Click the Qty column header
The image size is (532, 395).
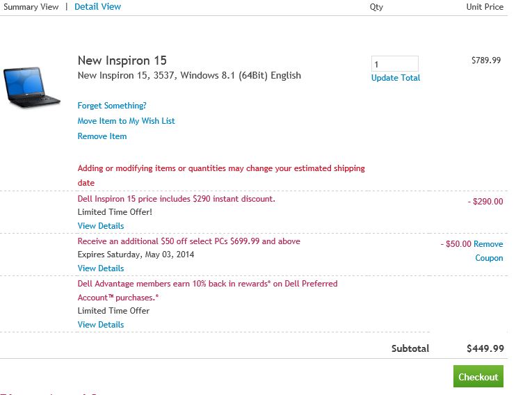(376, 7)
